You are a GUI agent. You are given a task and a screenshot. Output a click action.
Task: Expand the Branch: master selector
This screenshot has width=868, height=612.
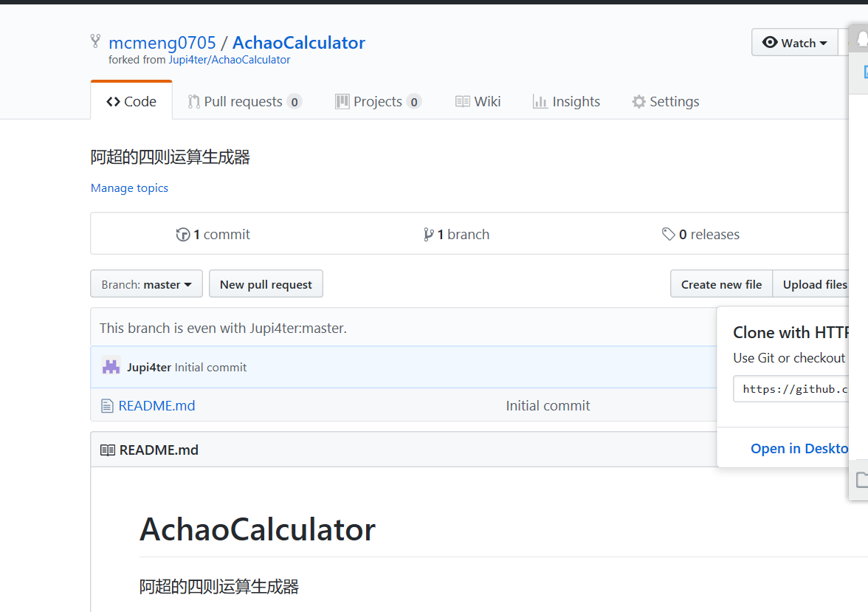click(146, 284)
